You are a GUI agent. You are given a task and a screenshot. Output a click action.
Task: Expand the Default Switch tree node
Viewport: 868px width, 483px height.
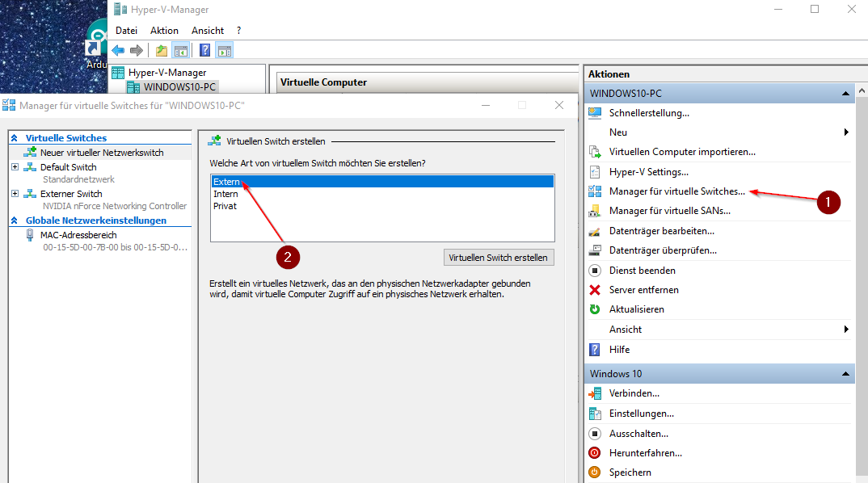[15, 166]
